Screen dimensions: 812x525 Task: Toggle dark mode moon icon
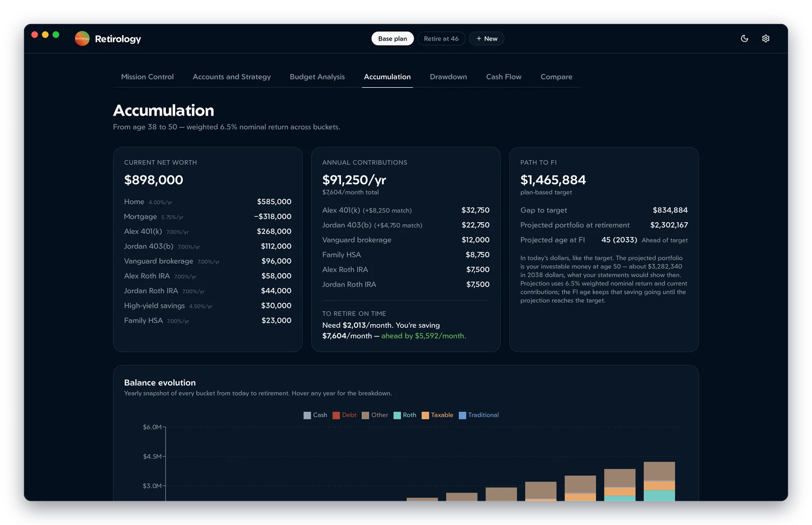[745, 39]
